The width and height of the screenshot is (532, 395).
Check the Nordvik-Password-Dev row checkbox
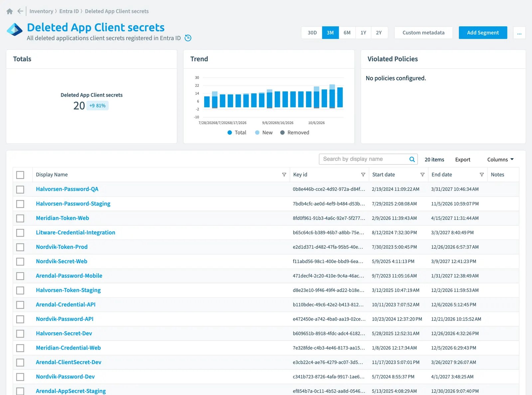tap(20, 377)
